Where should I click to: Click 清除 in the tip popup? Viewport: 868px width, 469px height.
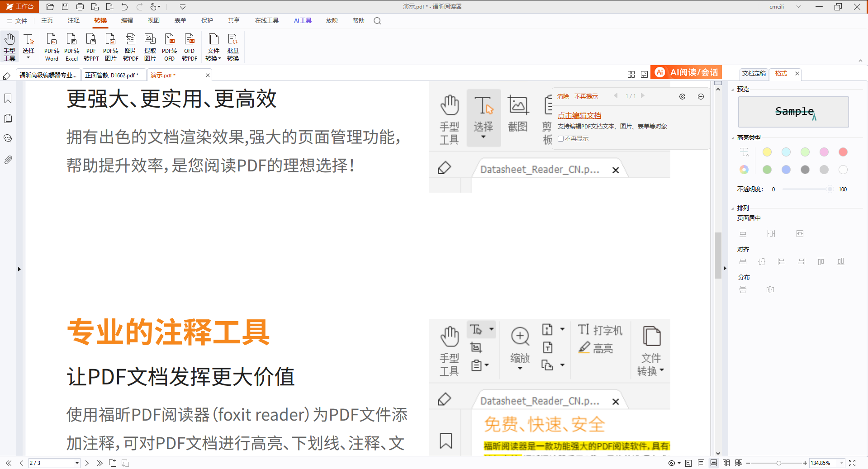[563, 96]
